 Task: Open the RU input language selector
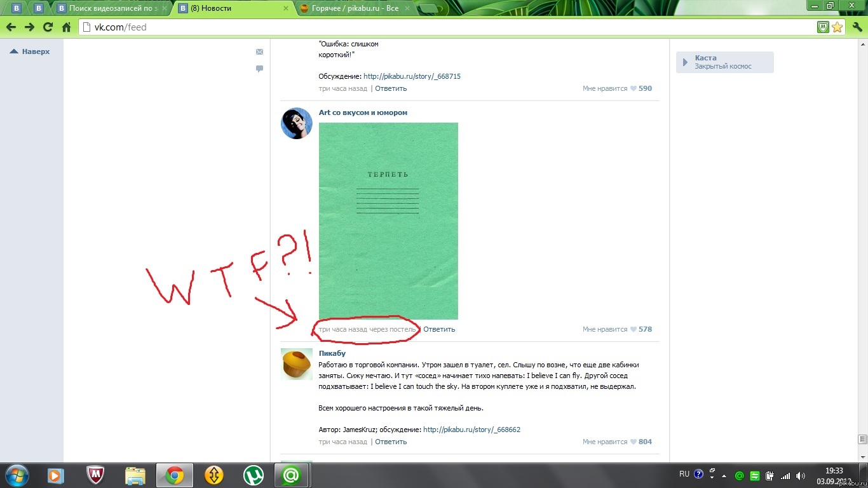tap(684, 474)
